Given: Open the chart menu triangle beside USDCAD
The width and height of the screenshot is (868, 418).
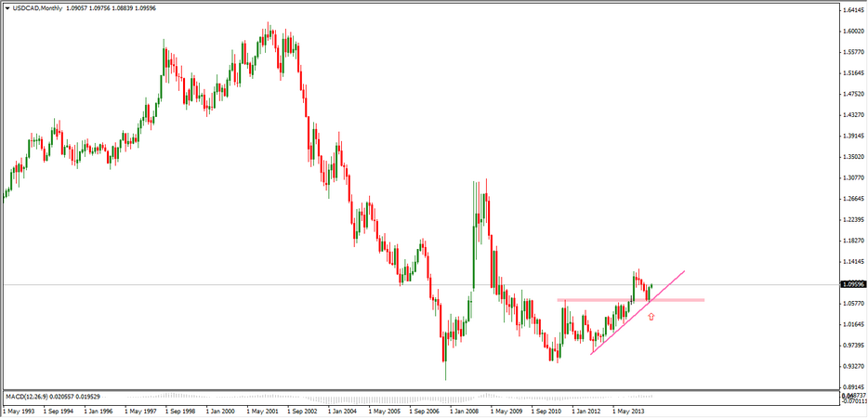Looking at the screenshot, I should [x=9, y=8].
